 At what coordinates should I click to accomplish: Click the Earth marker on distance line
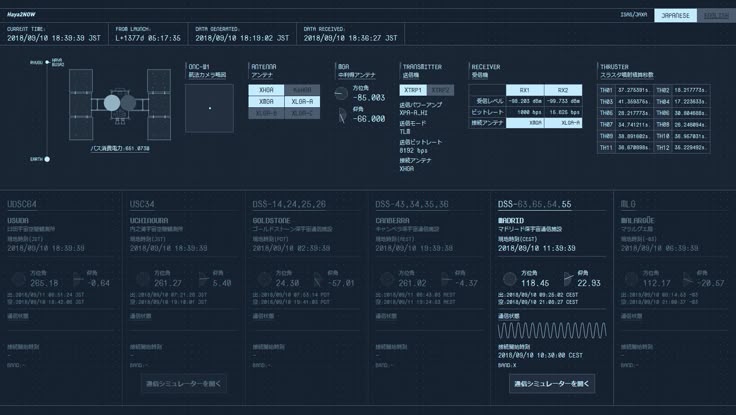click(47, 159)
